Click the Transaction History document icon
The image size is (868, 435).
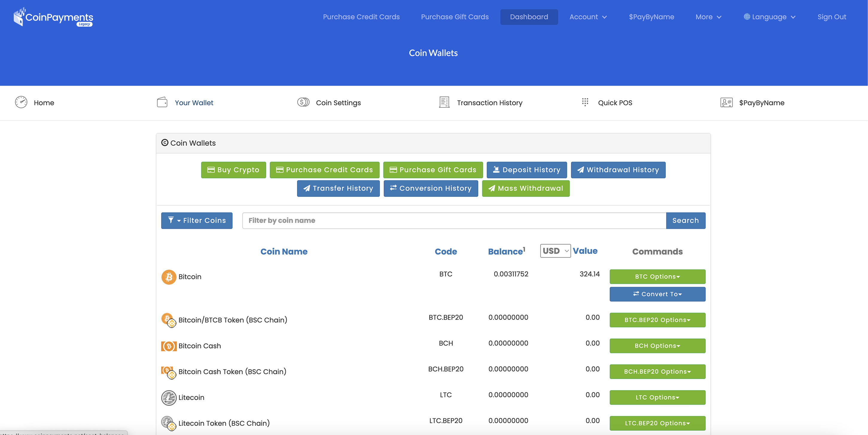pyautogui.click(x=444, y=102)
